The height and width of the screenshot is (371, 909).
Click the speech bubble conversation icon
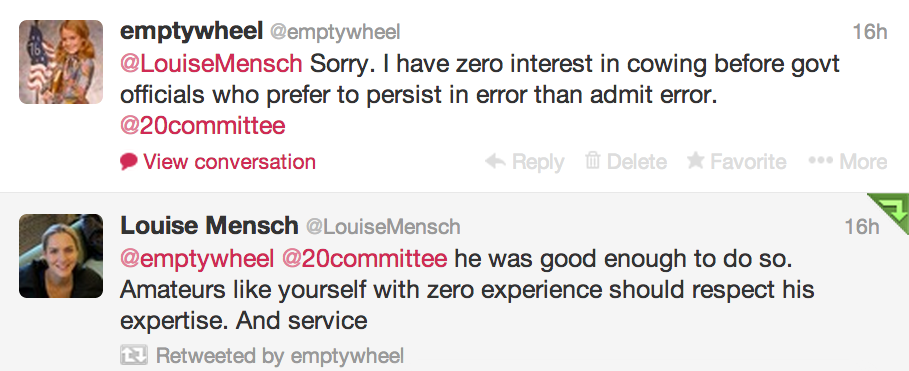coord(129,161)
